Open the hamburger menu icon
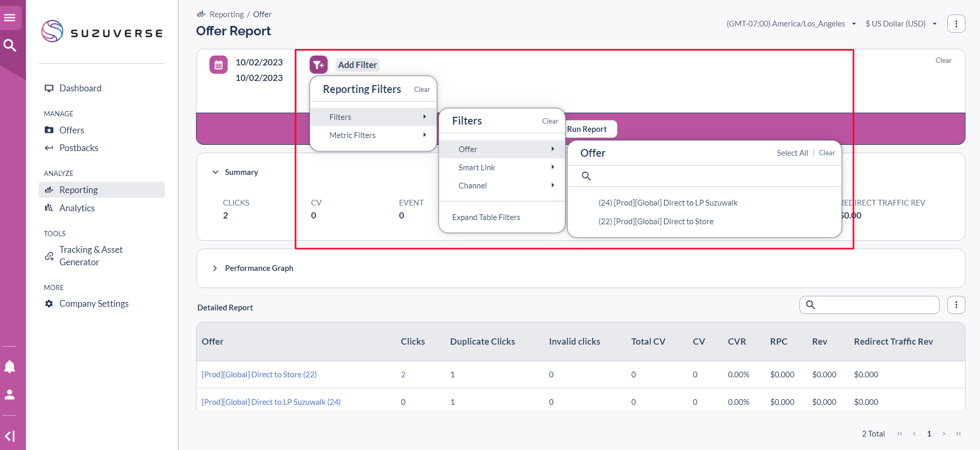Screen dimensions: 980x450 [10, 18]
